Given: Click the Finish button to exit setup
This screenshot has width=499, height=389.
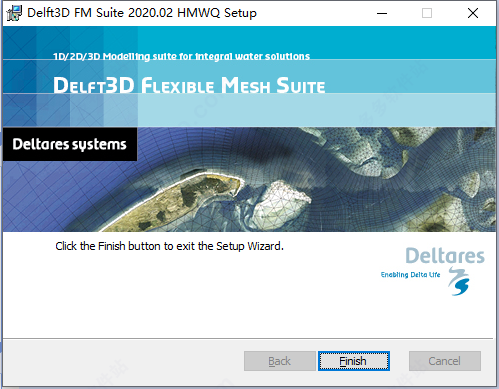Looking at the screenshot, I should pos(354,361).
